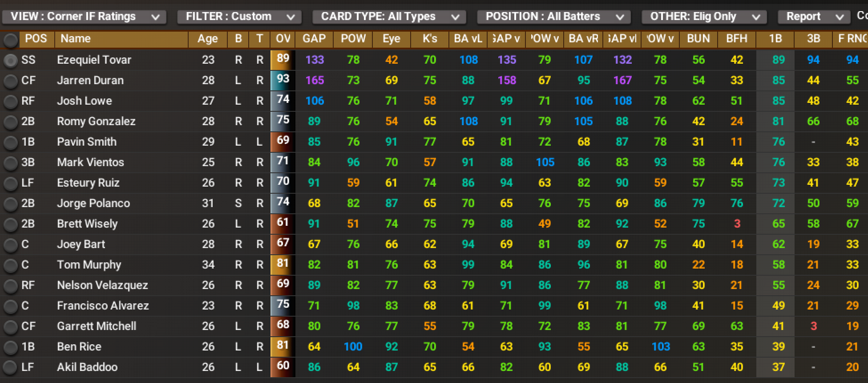
Task: Click the name Mark Vientos
Action: (90, 163)
